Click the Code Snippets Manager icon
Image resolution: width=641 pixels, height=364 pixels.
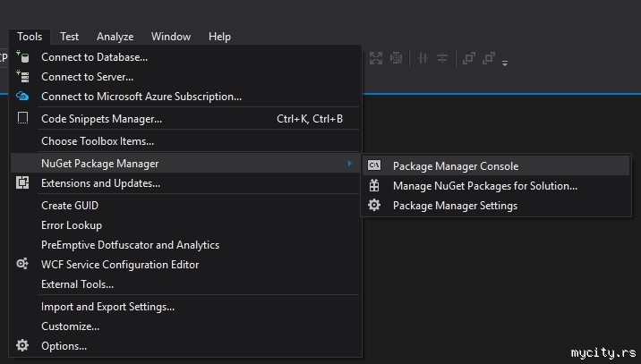pyautogui.click(x=23, y=118)
